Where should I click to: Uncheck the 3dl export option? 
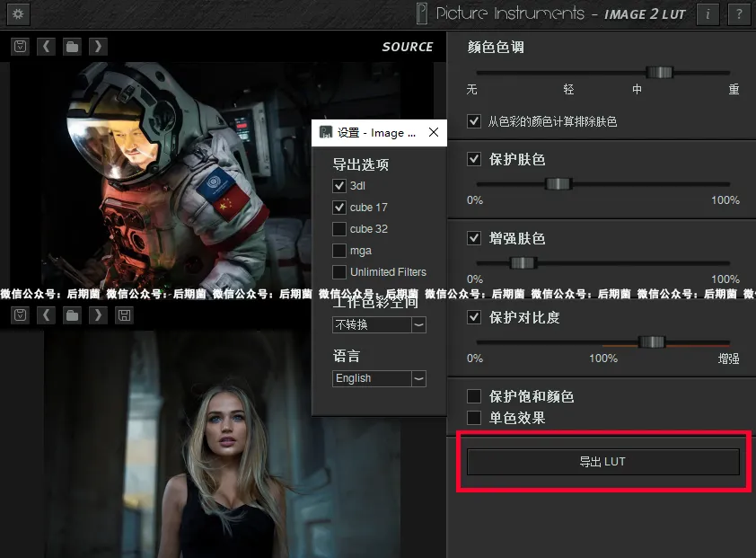(339, 186)
